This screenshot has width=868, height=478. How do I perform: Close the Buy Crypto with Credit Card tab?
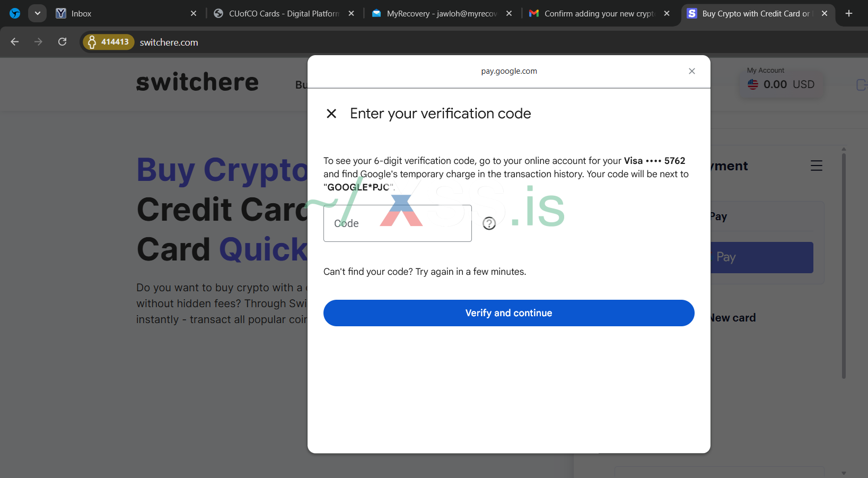point(824,14)
